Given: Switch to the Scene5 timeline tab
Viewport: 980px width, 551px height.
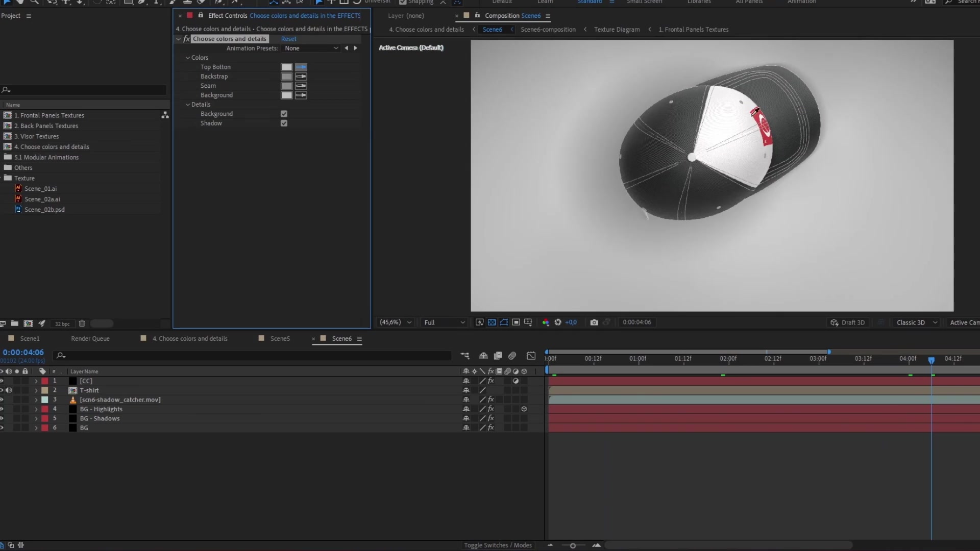Looking at the screenshot, I should click(x=280, y=338).
